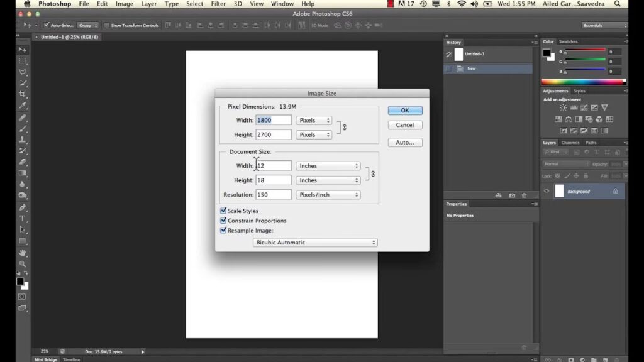Add a Brightness/Contrast adjustment
Image resolution: width=644 pixels, height=362 pixels.
(x=563, y=108)
